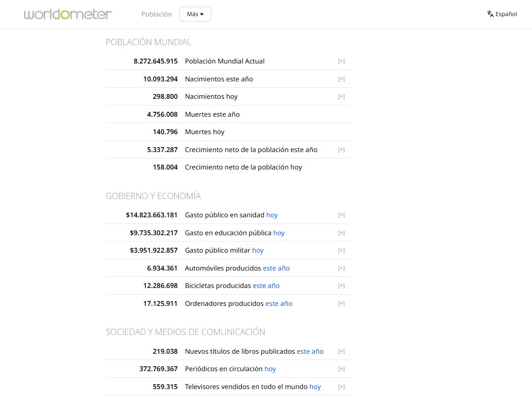Screen dimensions: 532x398
Task: Open the Población menu item
Action: 156,14
